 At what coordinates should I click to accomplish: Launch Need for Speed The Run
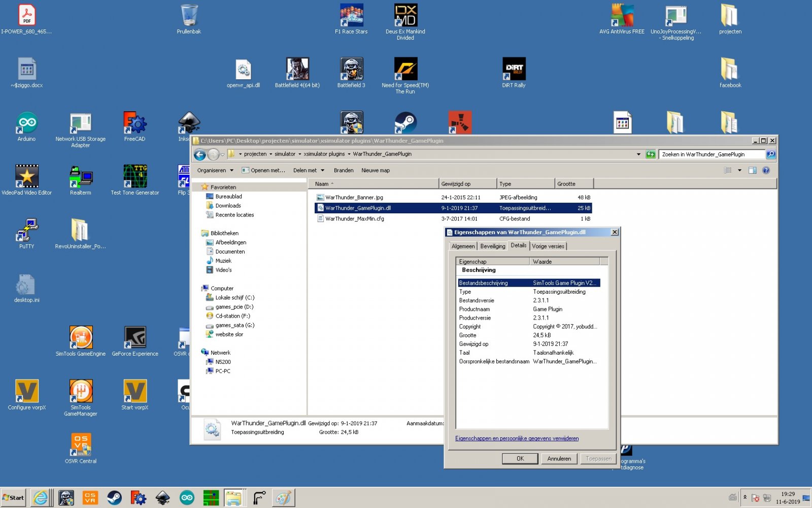pos(405,75)
